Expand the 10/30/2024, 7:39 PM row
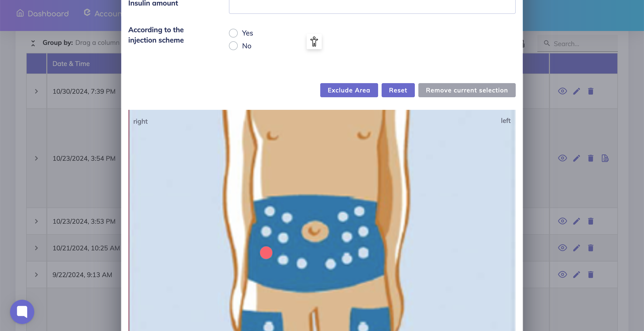644x331 pixels. [36, 91]
